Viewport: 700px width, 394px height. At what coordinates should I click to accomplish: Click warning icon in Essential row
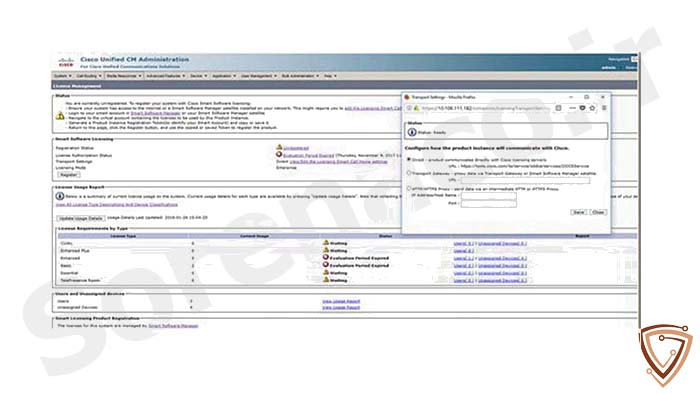326,272
